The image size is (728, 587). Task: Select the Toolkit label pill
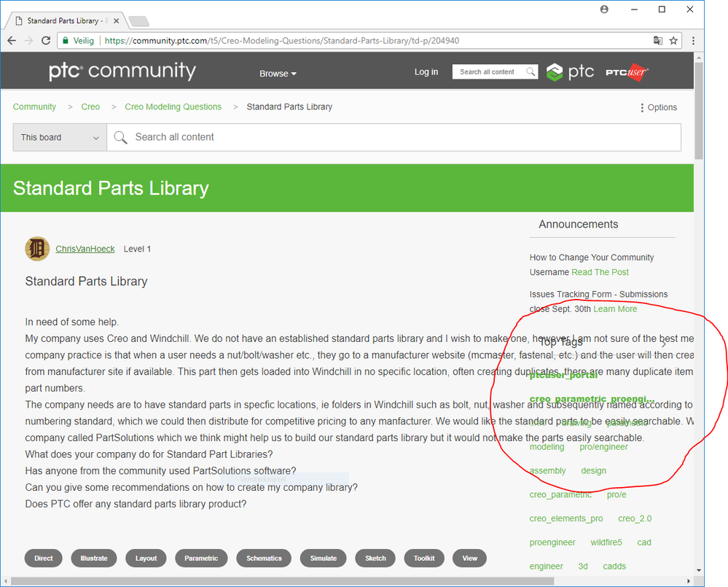click(424, 559)
